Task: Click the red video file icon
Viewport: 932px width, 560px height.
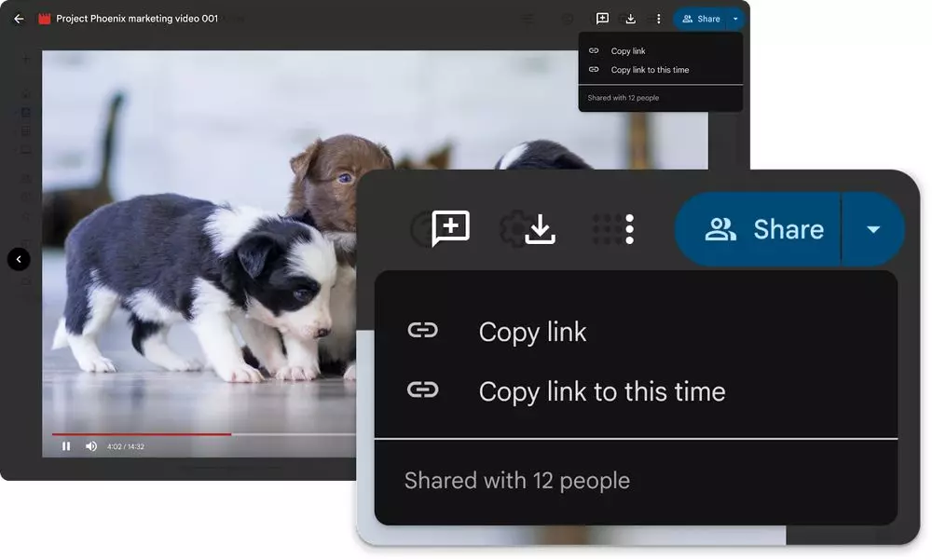Action: (44, 19)
